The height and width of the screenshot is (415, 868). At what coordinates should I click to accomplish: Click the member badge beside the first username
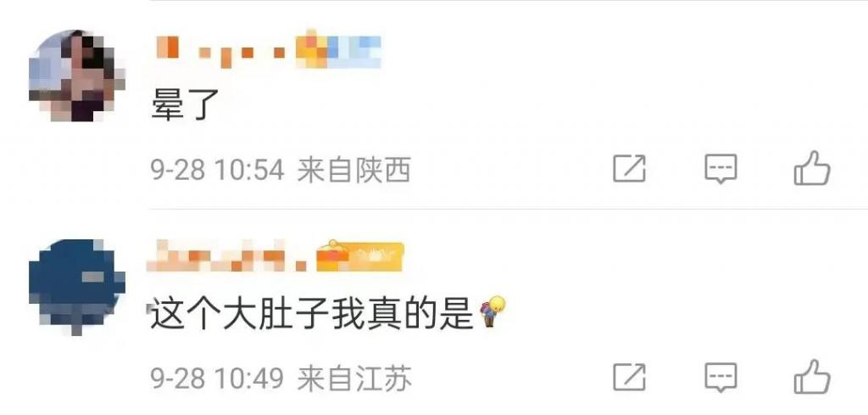[338, 50]
